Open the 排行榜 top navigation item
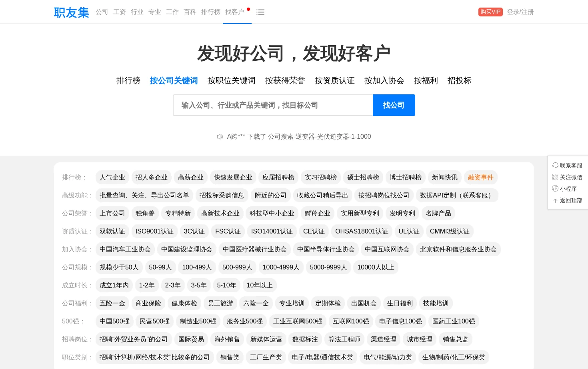The height and width of the screenshot is (369, 588). tap(211, 12)
